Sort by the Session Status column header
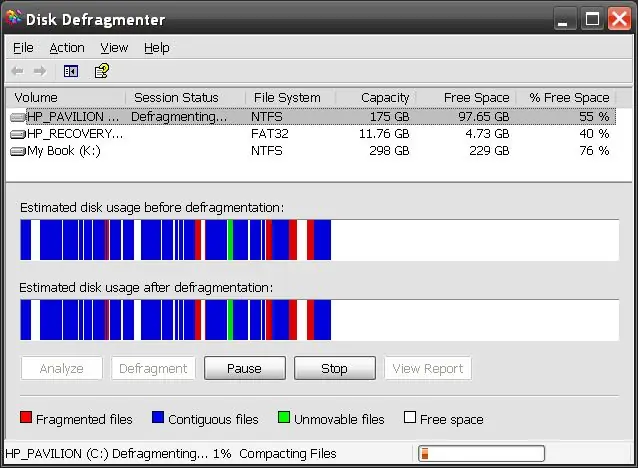The height and width of the screenshot is (468, 638). (x=185, y=98)
